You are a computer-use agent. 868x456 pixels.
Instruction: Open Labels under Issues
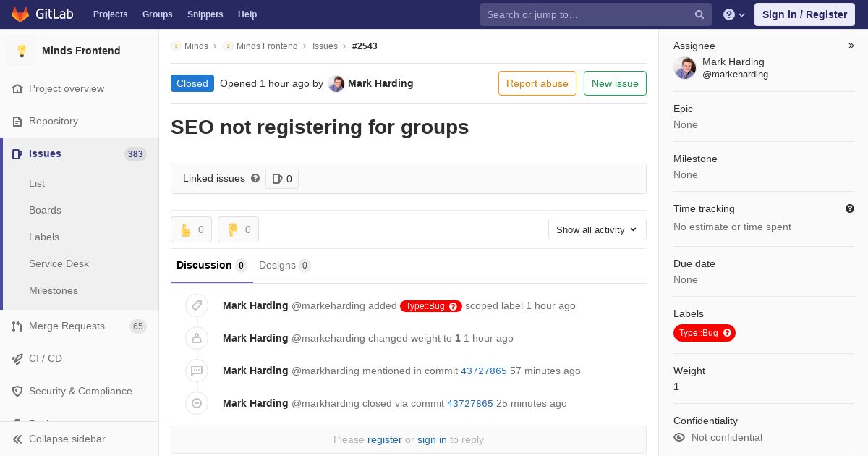click(44, 237)
